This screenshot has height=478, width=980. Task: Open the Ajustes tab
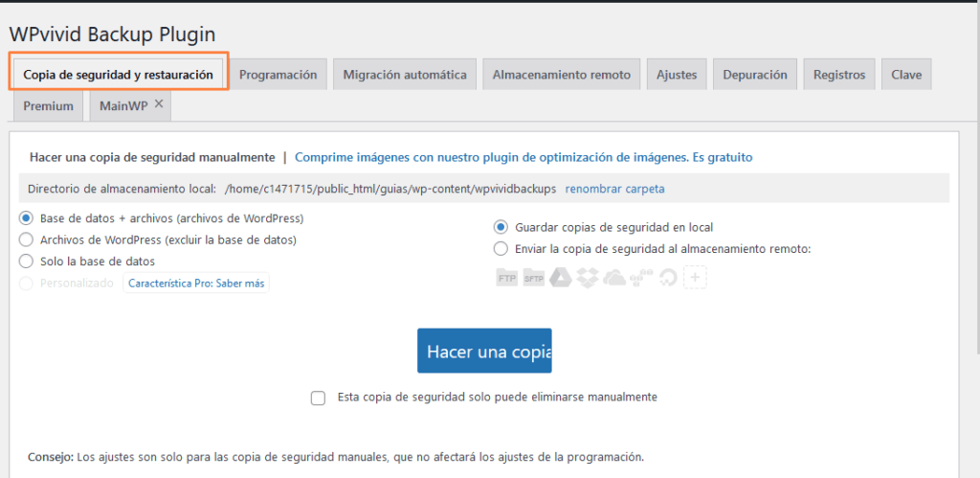point(677,75)
